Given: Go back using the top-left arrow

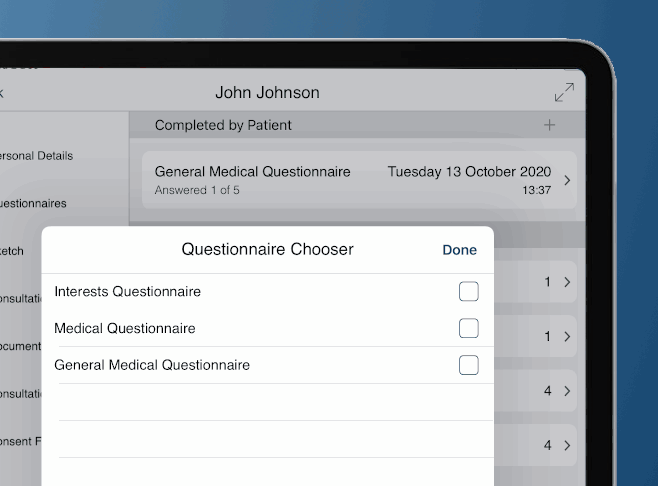Looking at the screenshot, I should click(1, 93).
